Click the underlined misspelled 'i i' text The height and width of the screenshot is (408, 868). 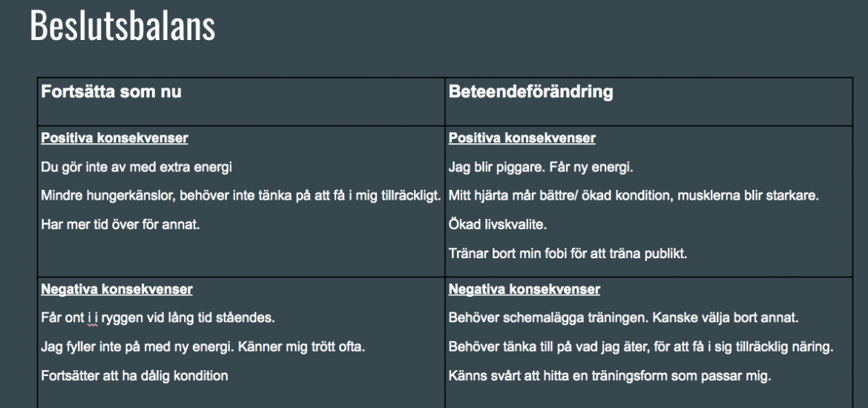tap(93, 318)
